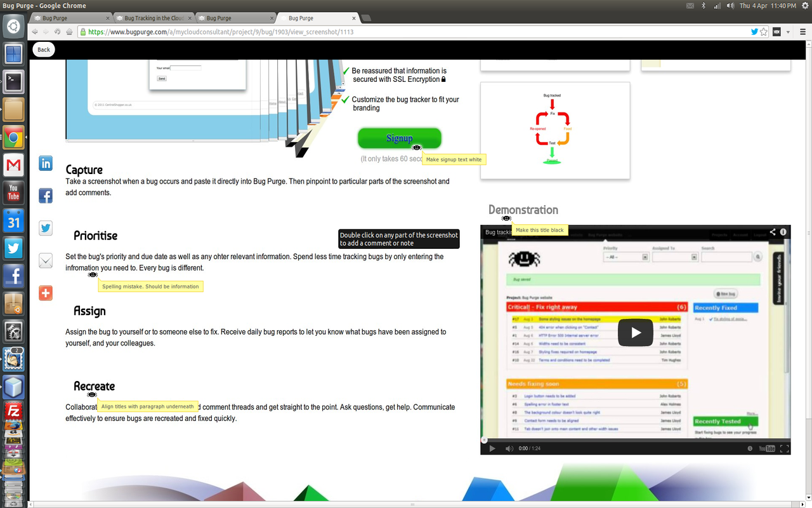Click the Spelling mistake note
The image size is (812, 508).
tap(151, 286)
